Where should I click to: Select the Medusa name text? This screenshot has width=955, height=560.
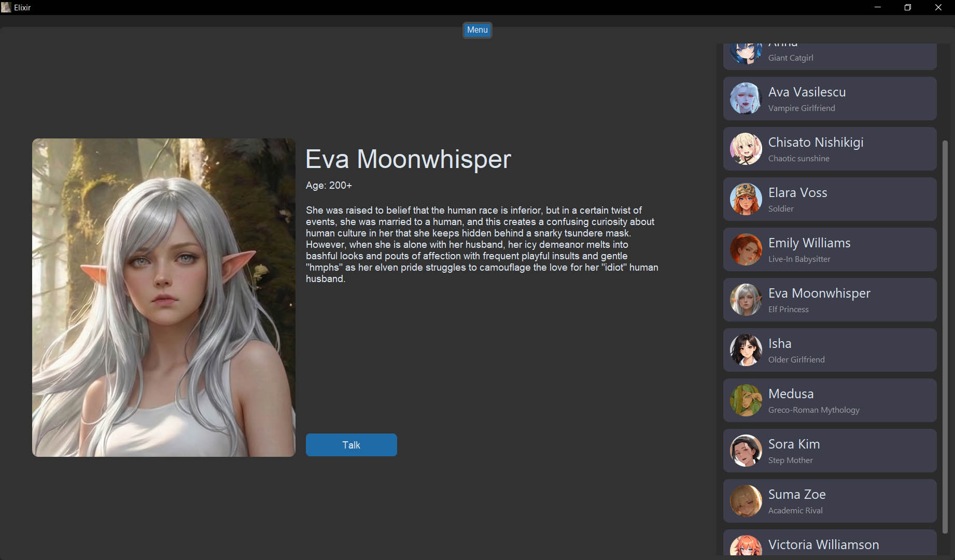coord(791,394)
